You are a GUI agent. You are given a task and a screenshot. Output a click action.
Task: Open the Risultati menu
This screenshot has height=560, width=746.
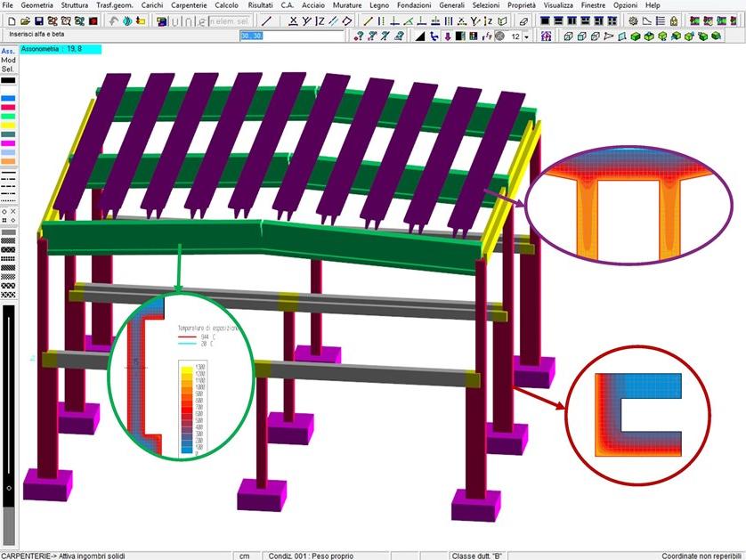(x=260, y=5)
